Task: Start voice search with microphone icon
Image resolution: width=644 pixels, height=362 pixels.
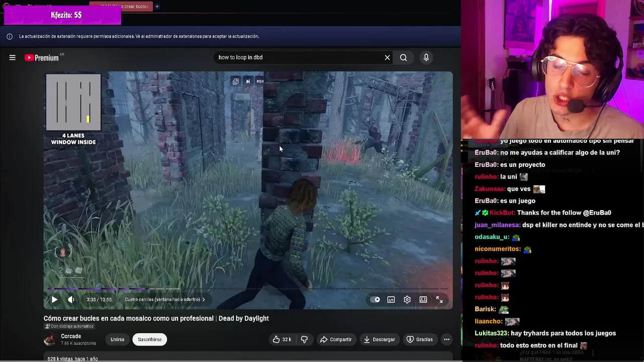Action: (x=426, y=57)
